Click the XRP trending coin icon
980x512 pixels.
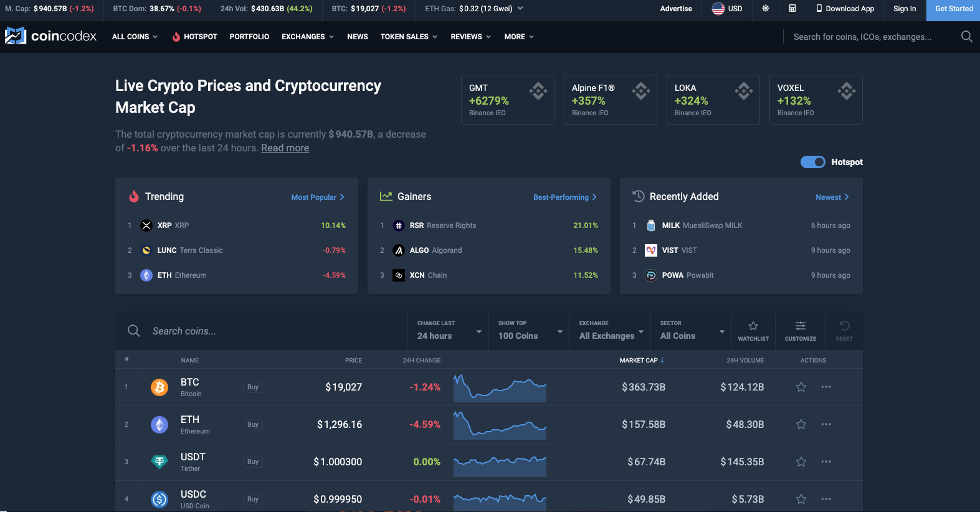(x=146, y=225)
